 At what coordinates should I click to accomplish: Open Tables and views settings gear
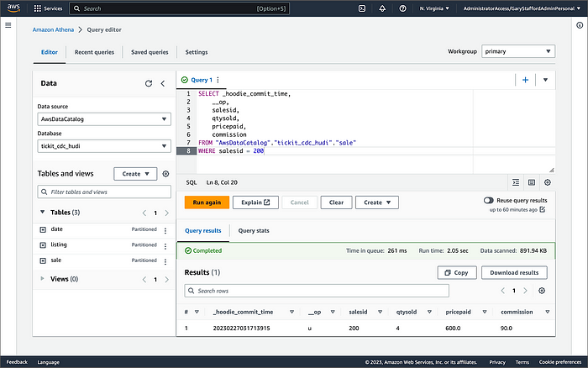(165, 174)
